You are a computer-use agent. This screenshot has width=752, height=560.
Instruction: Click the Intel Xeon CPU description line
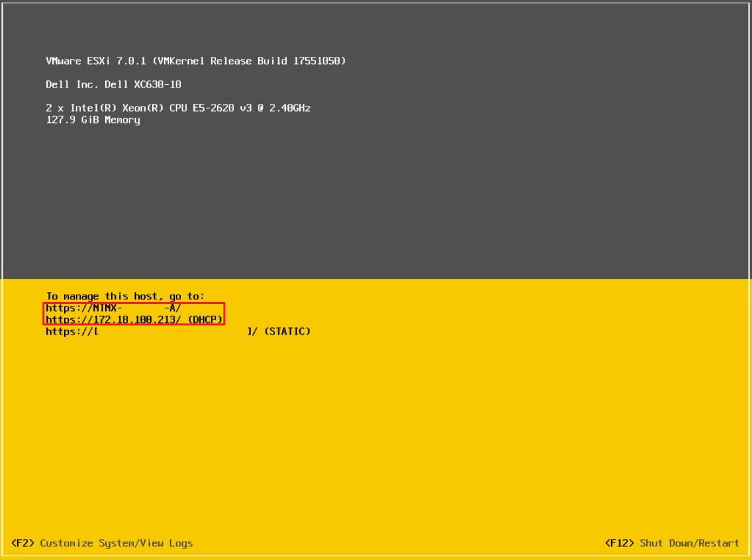pos(176,108)
